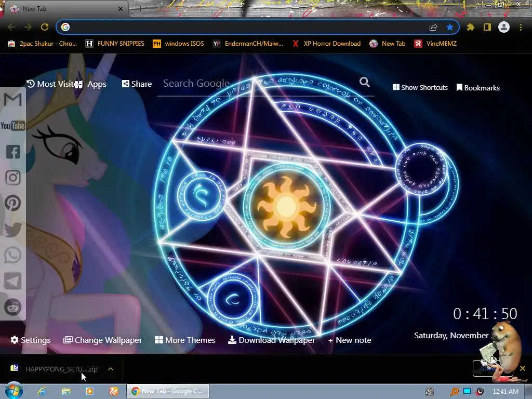Open Chrome three-dot menu
The image size is (532, 399).
point(521,27)
